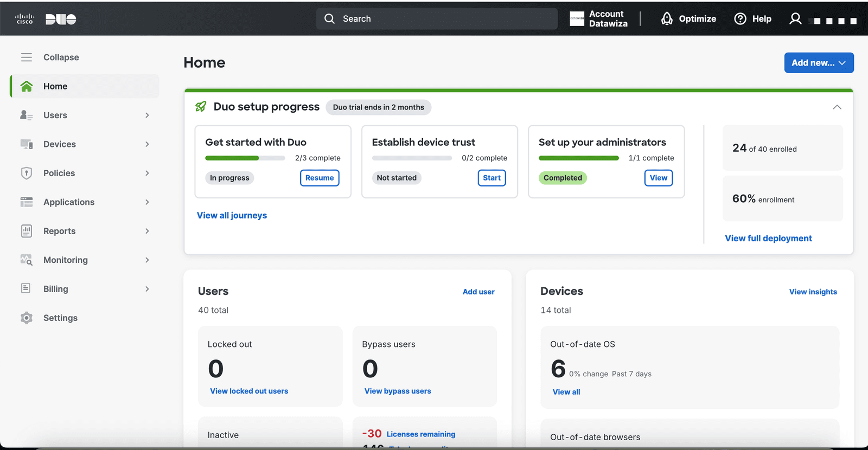Click the Policies shield icon

27,173
